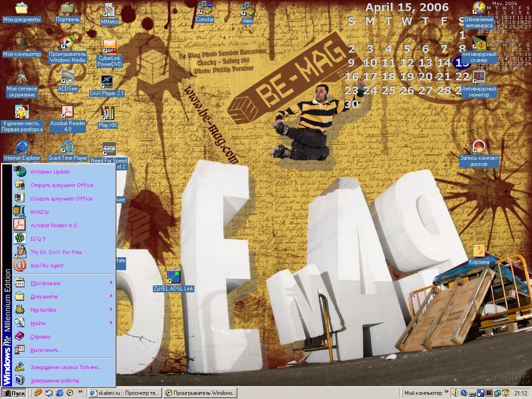Launch ICQ 5 from the Start menu
The image size is (532, 399).
[x=38, y=239]
